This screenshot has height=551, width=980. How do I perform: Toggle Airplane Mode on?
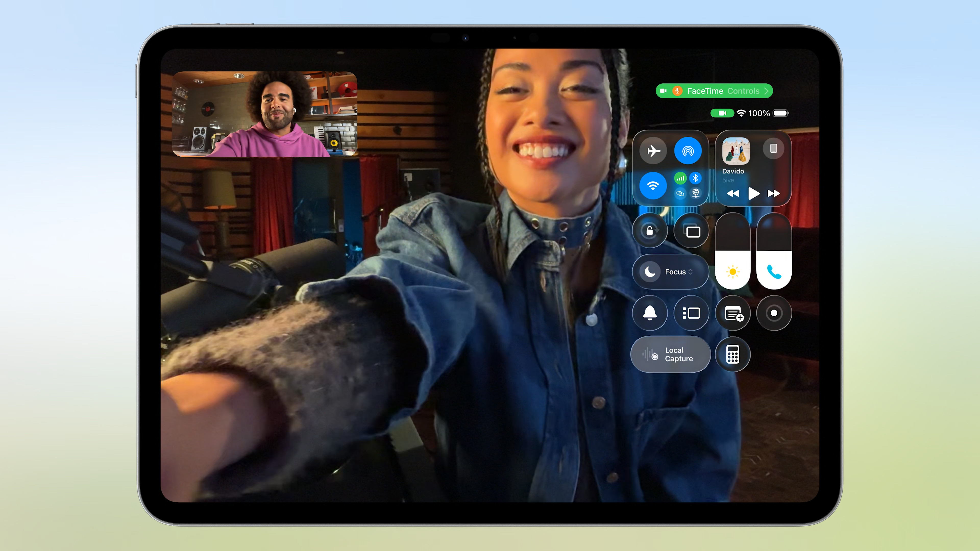(x=653, y=151)
